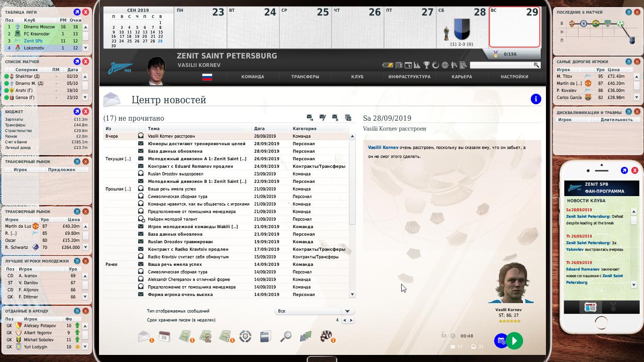Open ТРАНСФЕРЫ menu
This screenshot has height=362, width=644.
point(305,77)
